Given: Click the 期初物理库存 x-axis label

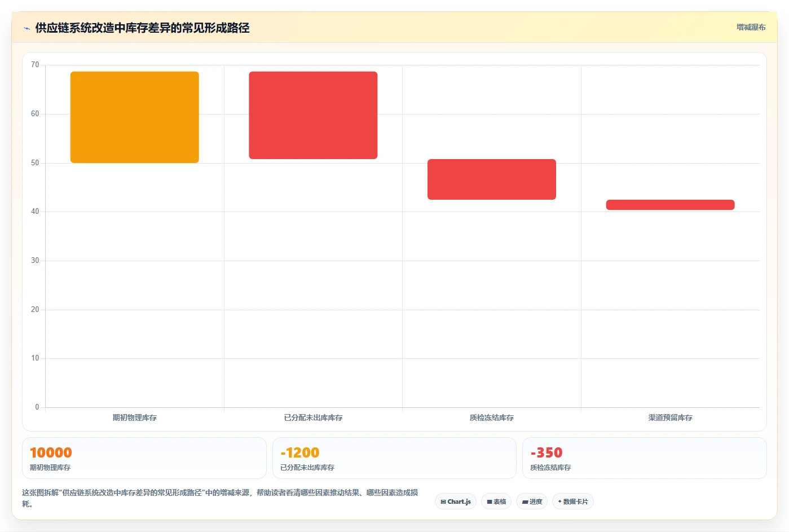Looking at the screenshot, I should pos(135,418).
